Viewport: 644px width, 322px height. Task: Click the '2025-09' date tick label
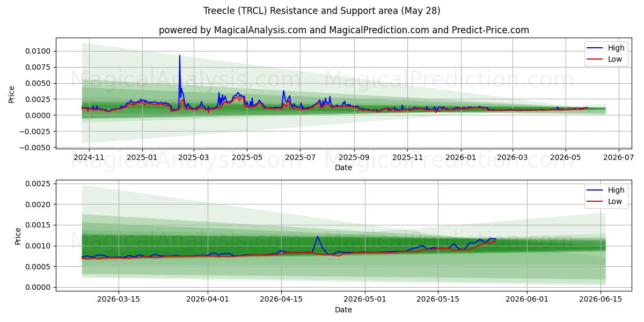[x=354, y=158]
